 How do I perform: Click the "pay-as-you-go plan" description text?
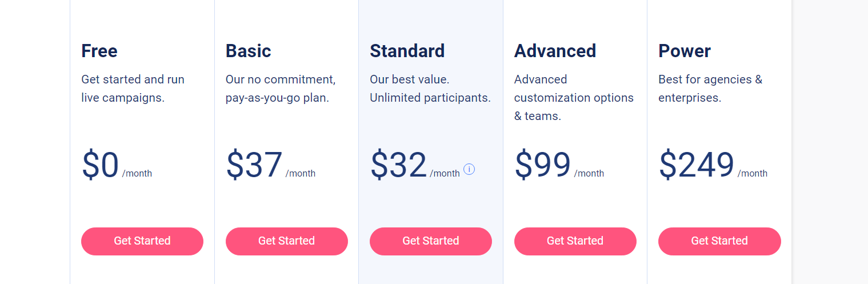point(277,98)
